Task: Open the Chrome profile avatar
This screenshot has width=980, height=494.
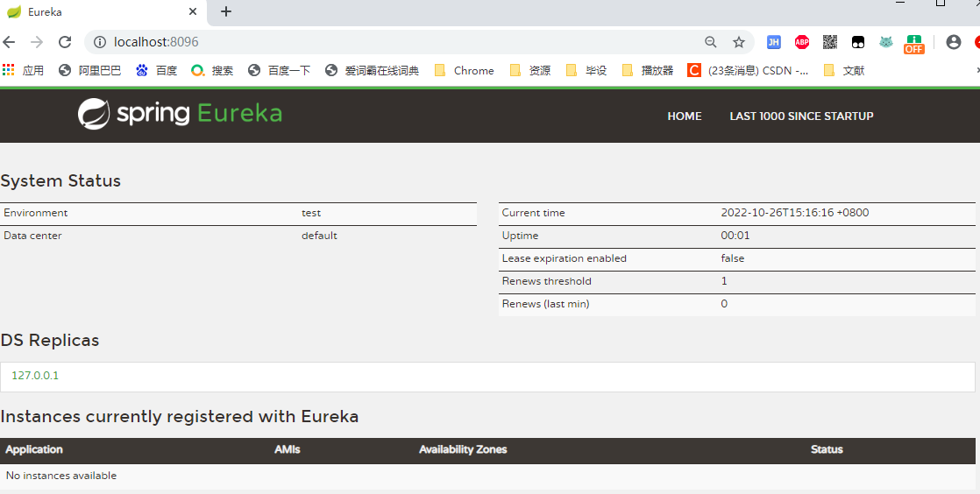Action: coord(953,42)
